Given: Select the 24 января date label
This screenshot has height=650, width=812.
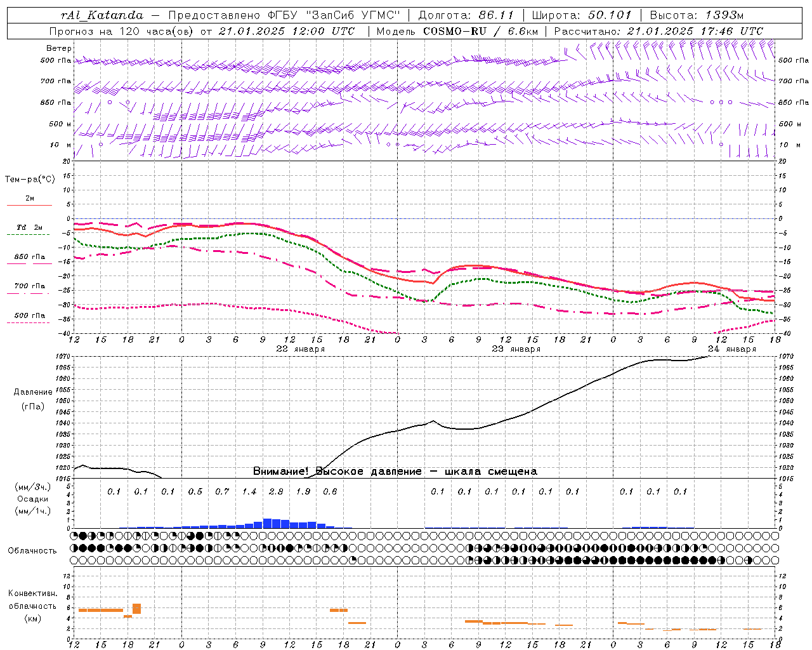Looking at the screenshot, I should coord(732,349).
